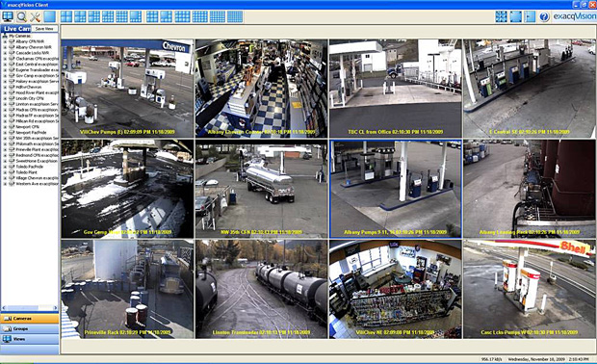Select Hood River Plant server
Image resolution: width=597 pixels, height=364 pixels.
pyautogui.click(x=37, y=92)
